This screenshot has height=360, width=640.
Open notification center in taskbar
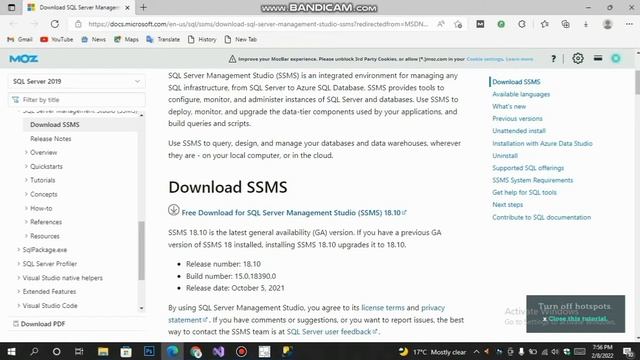click(628, 352)
